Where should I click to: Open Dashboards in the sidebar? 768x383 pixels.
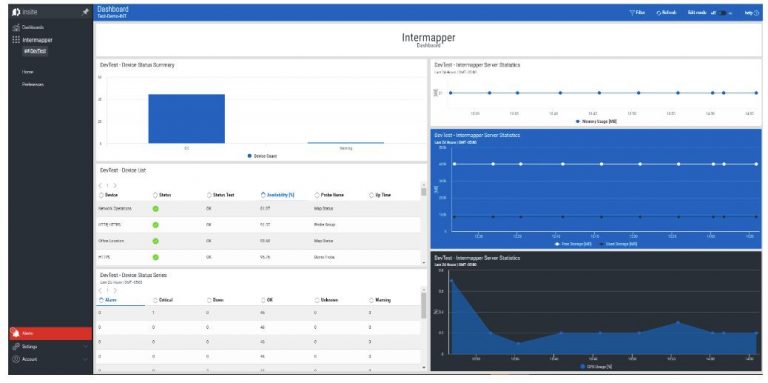point(33,27)
